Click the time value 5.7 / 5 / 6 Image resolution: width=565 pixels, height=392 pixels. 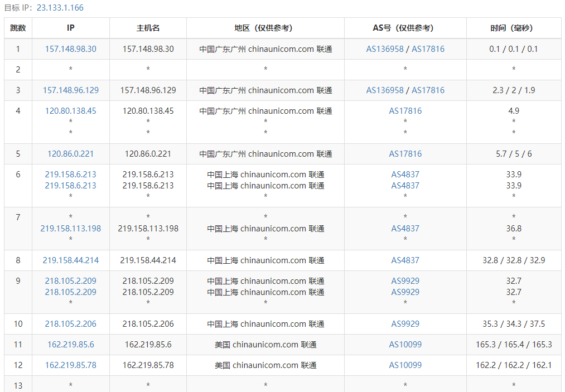[x=514, y=154]
